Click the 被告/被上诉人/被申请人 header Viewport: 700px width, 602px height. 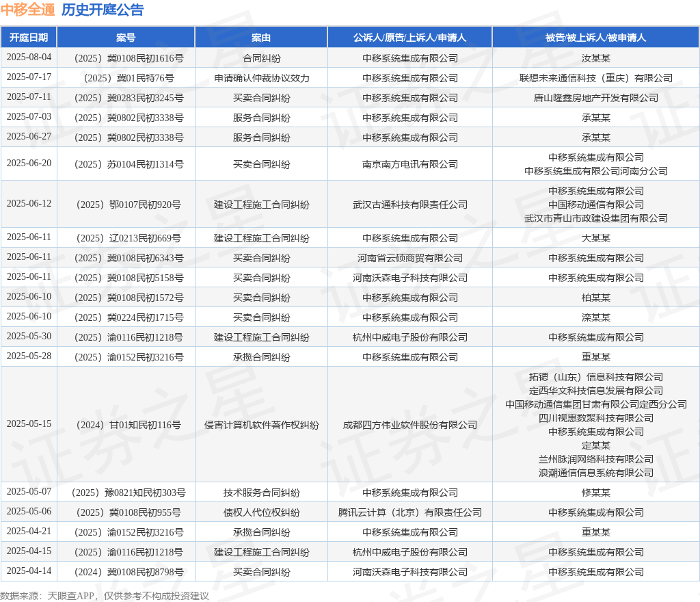(x=595, y=38)
